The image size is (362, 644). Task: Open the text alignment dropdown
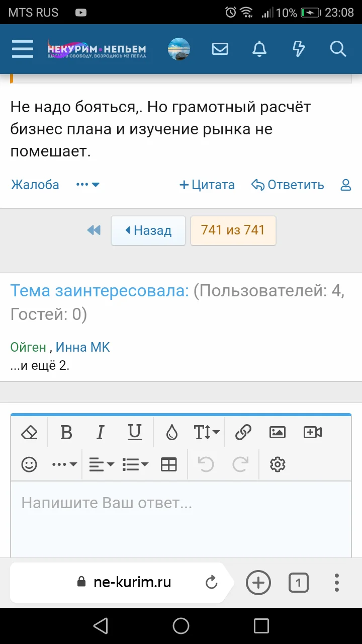pyautogui.click(x=102, y=464)
